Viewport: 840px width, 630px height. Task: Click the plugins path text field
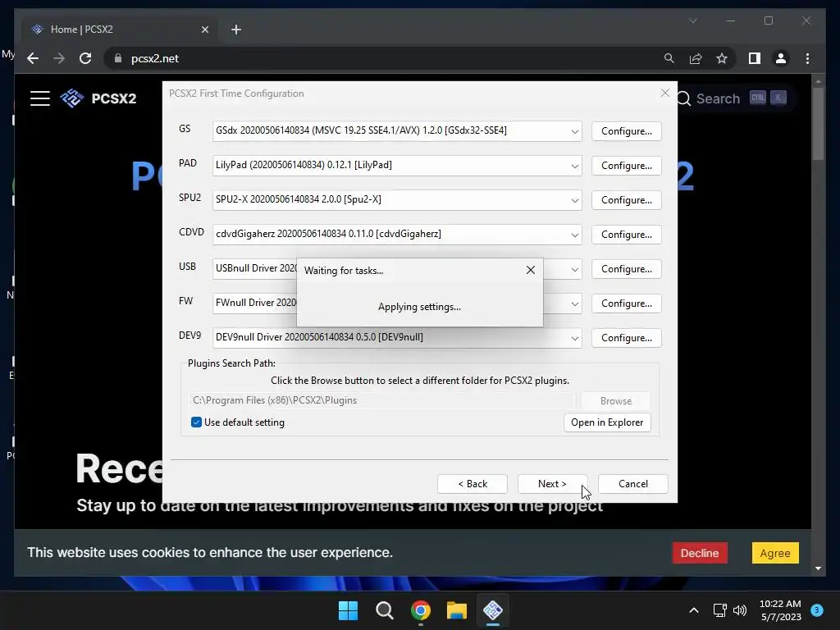pyautogui.click(x=382, y=400)
